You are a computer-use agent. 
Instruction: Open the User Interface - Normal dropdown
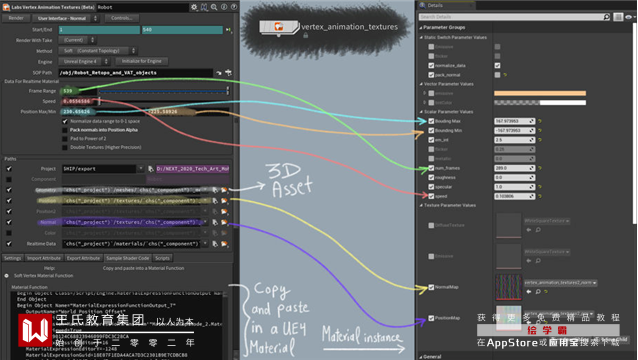(66, 18)
